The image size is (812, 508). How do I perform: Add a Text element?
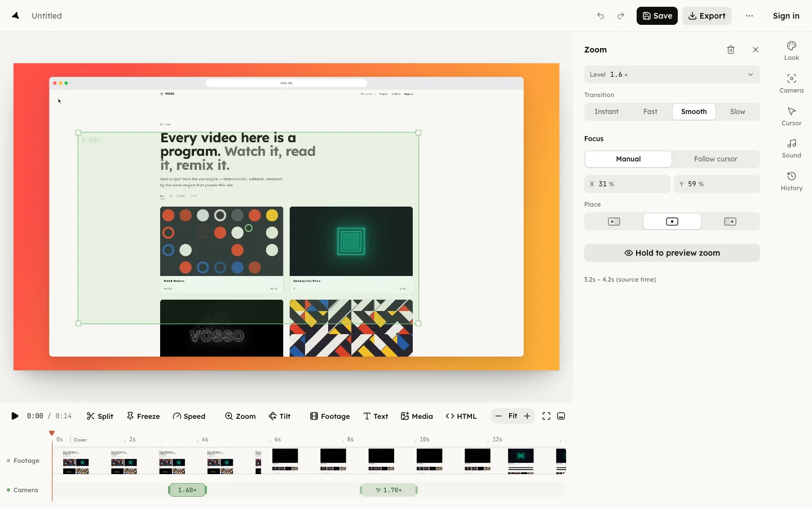tap(376, 416)
